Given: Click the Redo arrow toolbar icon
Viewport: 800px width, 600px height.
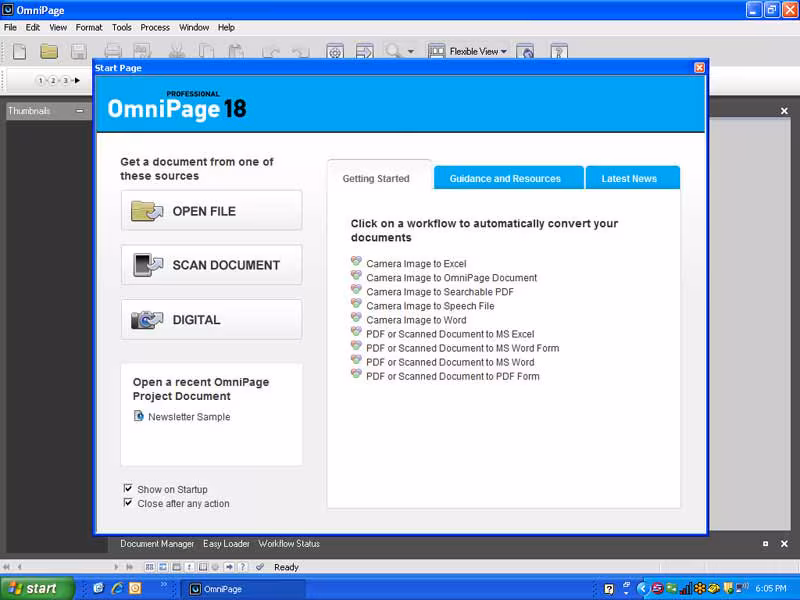Looking at the screenshot, I should (x=301, y=52).
